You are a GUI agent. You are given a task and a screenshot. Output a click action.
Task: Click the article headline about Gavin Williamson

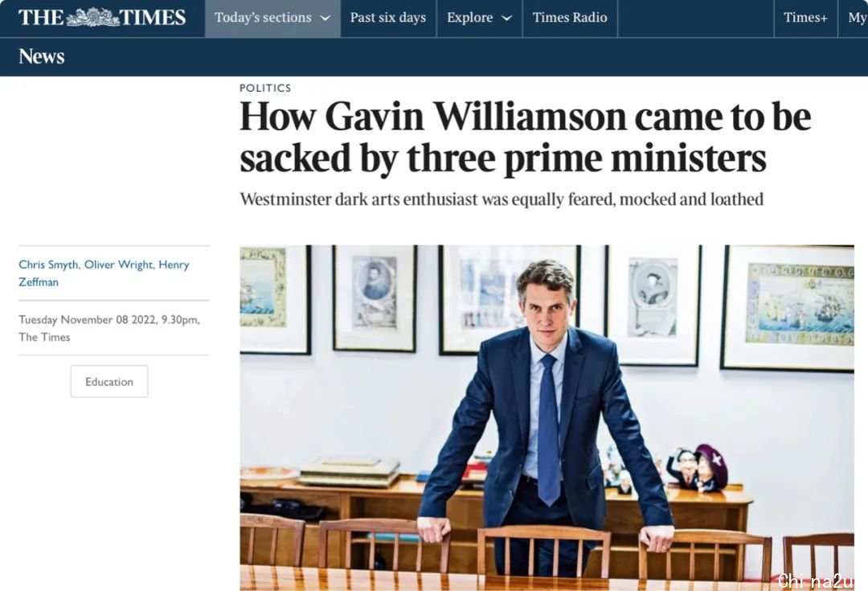526,137
